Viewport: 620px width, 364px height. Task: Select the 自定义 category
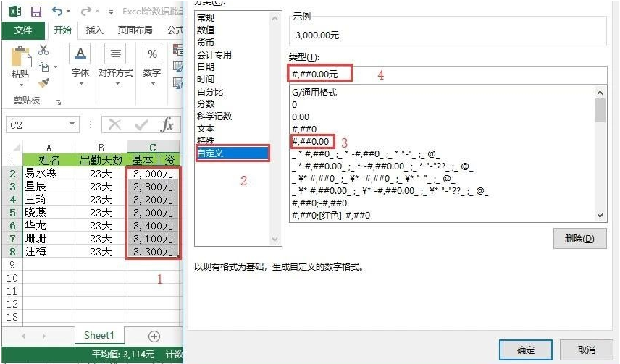[x=232, y=153]
